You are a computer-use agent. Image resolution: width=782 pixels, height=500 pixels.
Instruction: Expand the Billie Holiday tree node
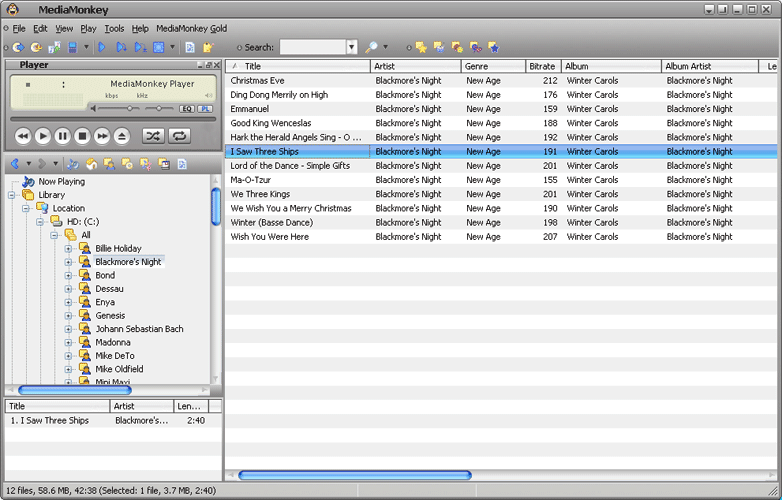68,248
